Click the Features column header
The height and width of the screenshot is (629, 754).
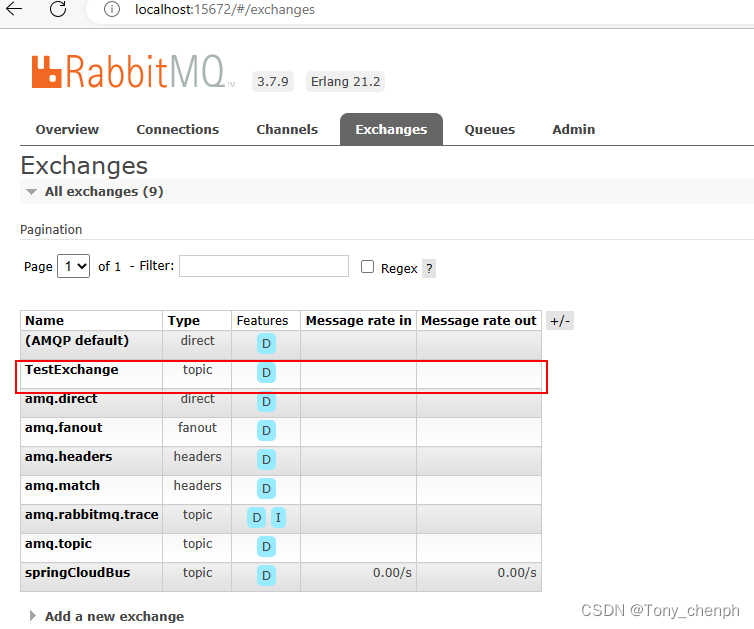click(262, 321)
